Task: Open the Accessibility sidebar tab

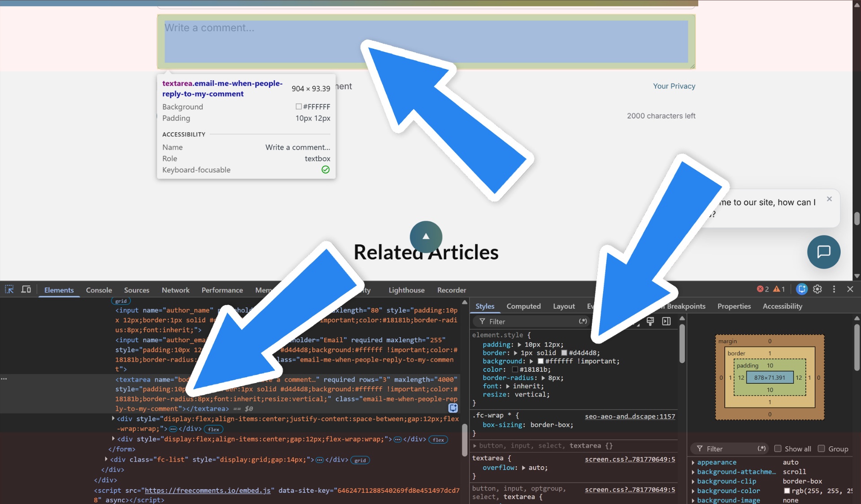Action: click(x=782, y=306)
